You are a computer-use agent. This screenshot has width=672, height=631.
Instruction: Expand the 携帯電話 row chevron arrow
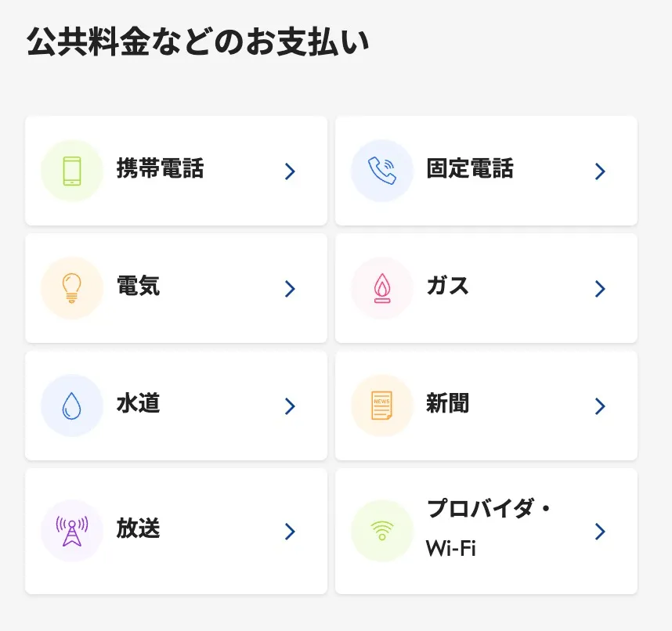(290, 171)
